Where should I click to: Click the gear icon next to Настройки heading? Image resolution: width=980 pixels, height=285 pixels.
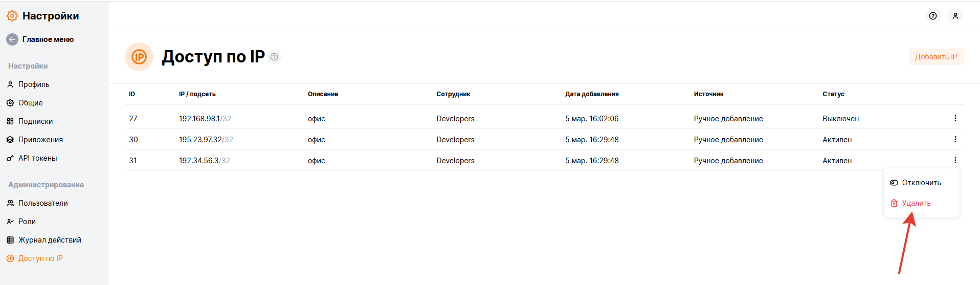click(x=12, y=16)
